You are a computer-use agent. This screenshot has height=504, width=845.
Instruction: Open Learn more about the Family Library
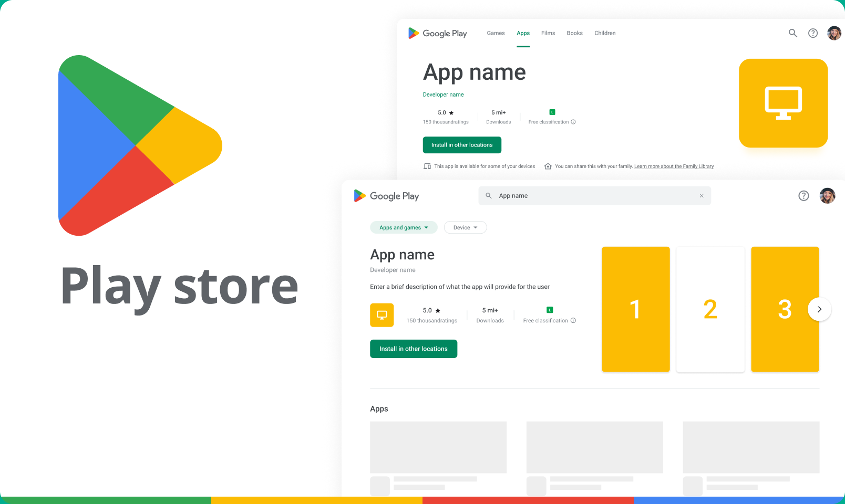[x=674, y=166]
